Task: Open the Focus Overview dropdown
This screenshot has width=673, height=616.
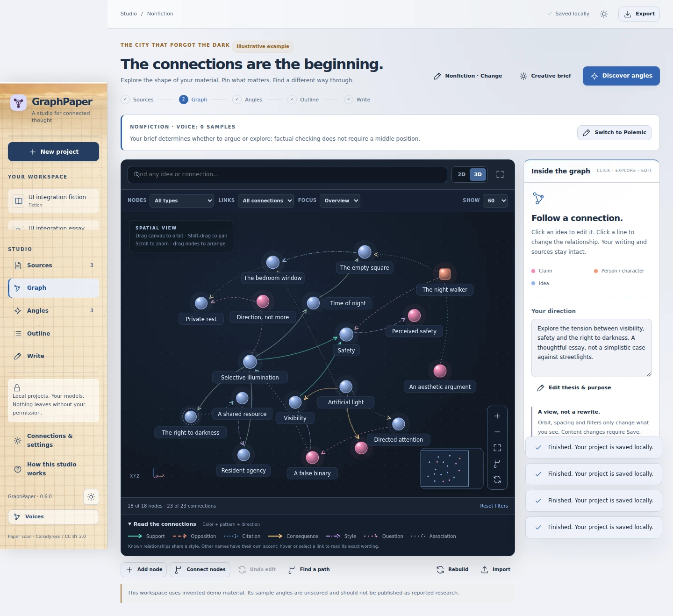Action: (x=340, y=201)
